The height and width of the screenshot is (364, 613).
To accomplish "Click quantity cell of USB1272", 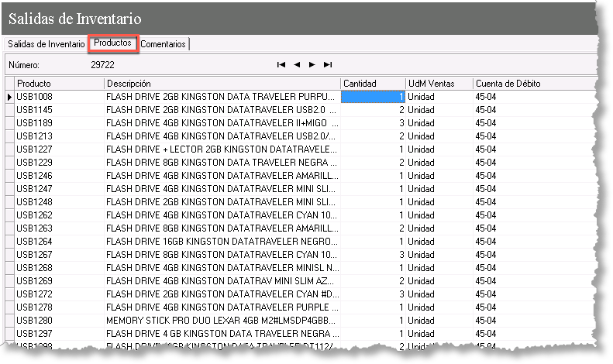I will point(373,294).
